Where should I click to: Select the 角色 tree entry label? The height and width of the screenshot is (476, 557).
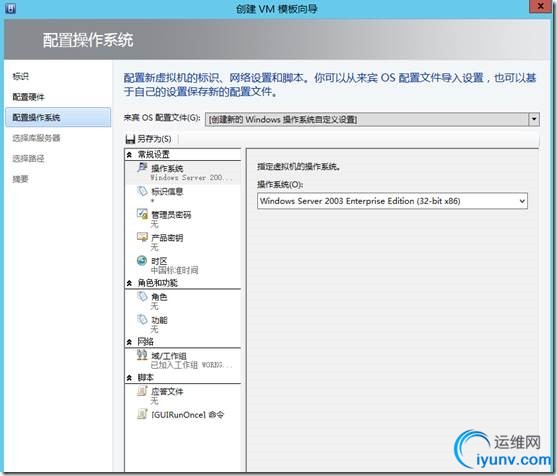(159, 297)
